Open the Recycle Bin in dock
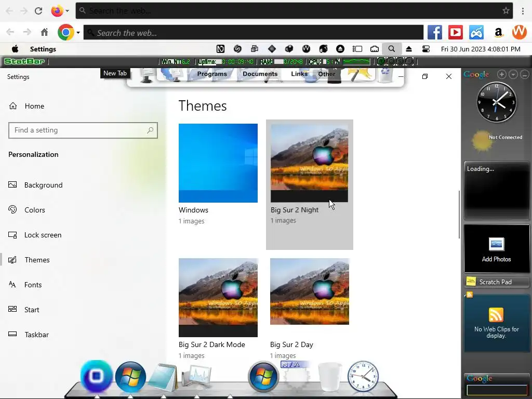 tap(330, 377)
